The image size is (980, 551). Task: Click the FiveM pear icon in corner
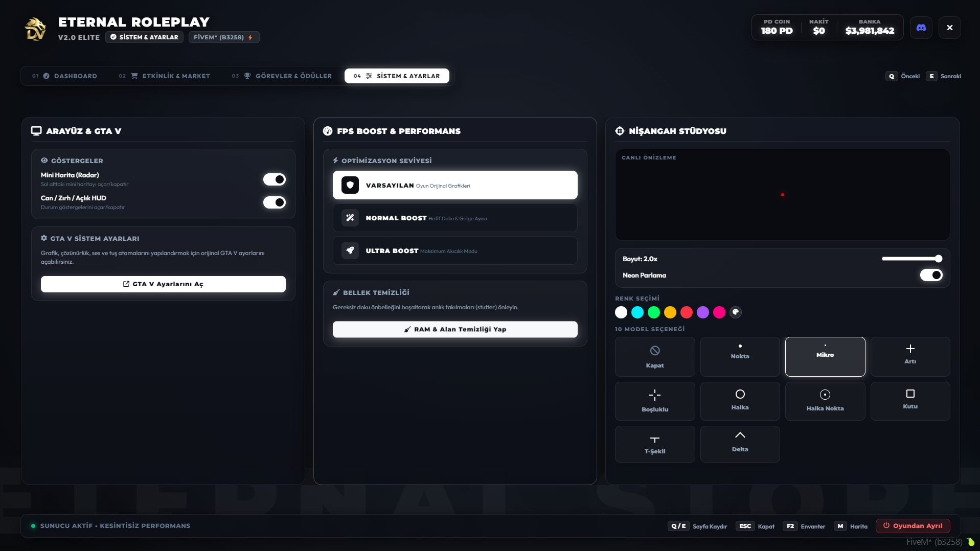tap(970, 542)
